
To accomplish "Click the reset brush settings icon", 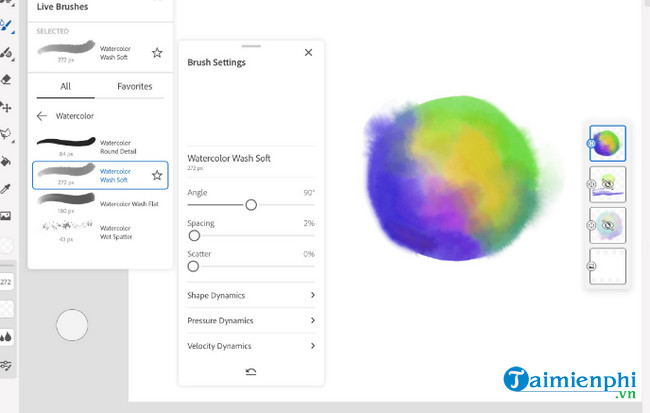I will coord(251,372).
